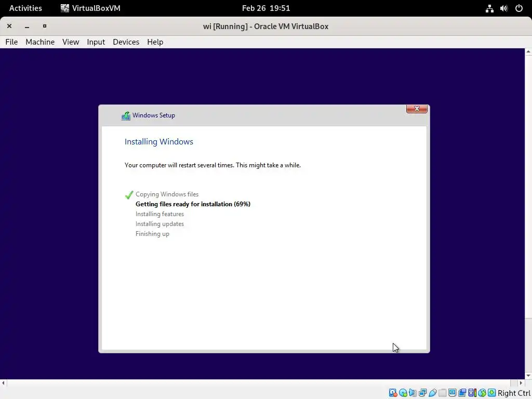This screenshot has height=399, width=532.
Task: Close the Windows Setup dialog
Action: click(417, 109)
